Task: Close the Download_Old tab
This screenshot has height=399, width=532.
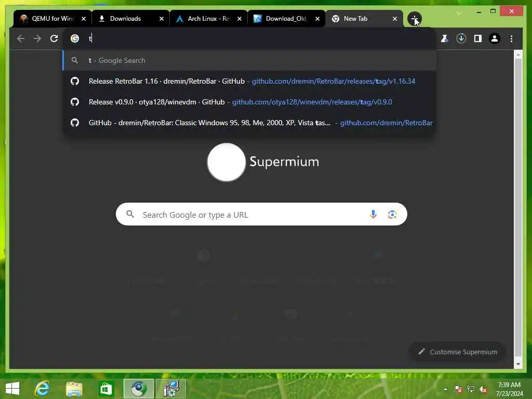Action: click(317, 19)
